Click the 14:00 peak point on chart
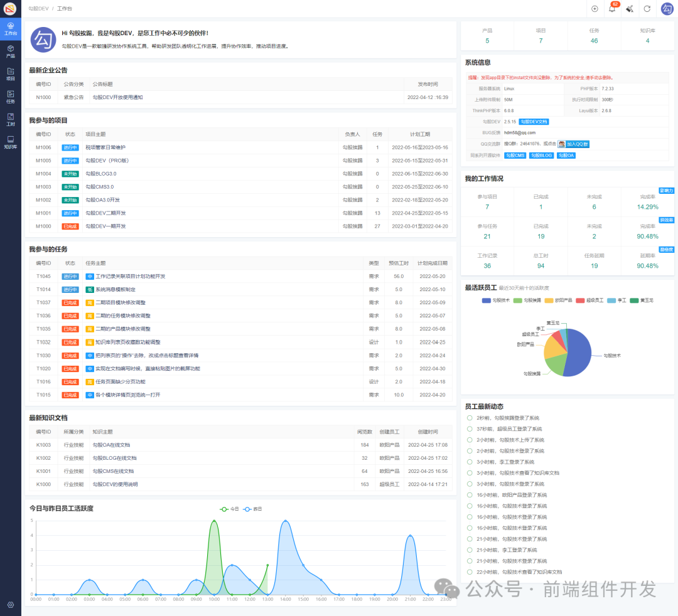 pyautogui.click(x=286, y=521)
